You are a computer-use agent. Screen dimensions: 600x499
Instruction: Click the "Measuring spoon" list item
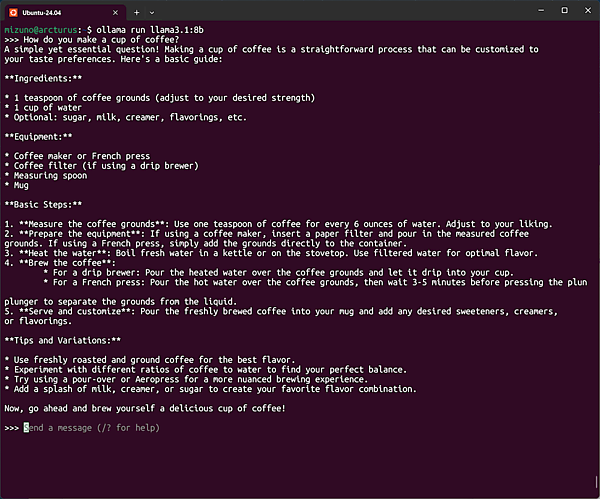[x=50, y=176]
